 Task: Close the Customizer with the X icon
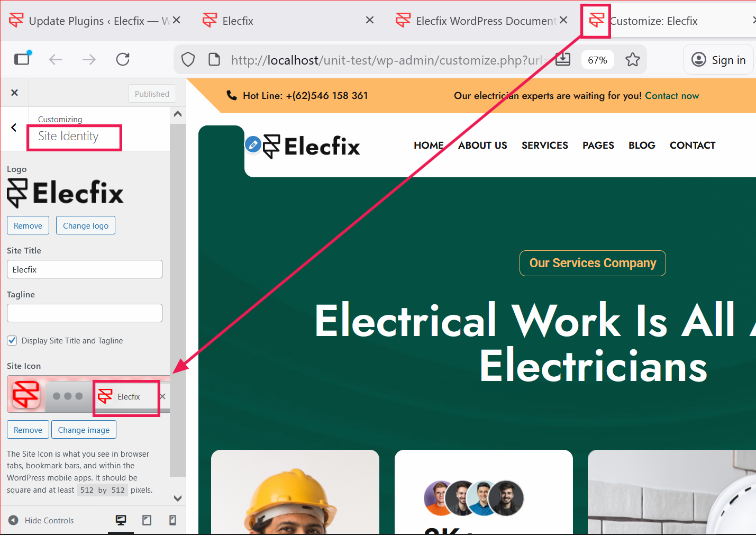point(15,93)
